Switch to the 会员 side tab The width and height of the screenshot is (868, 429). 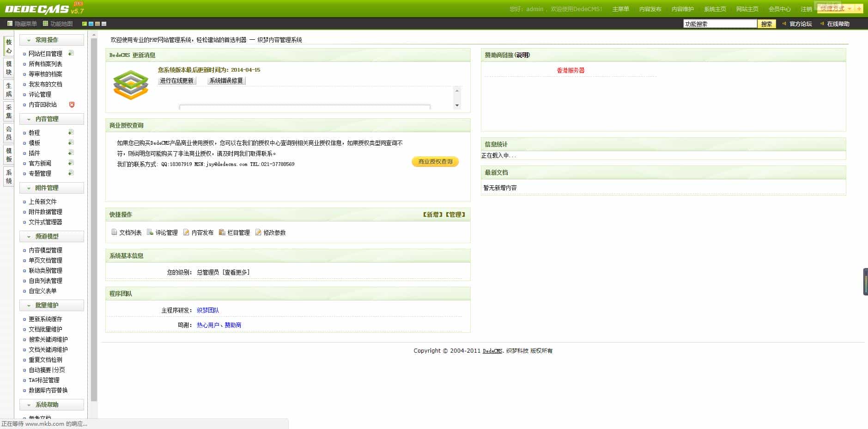[x=8, y=133]
